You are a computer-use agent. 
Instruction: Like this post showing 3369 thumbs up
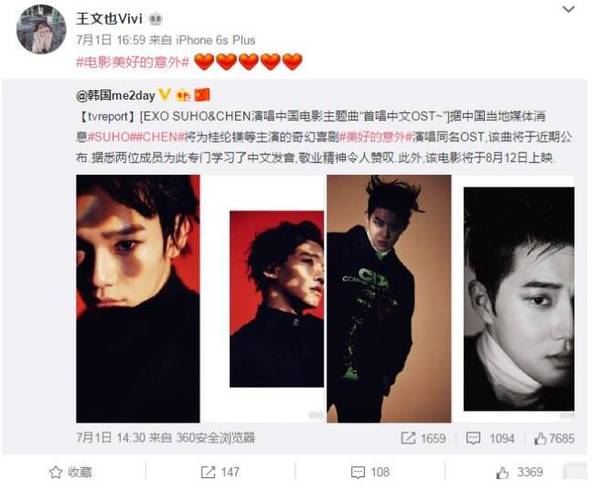(x=519, y=473)
